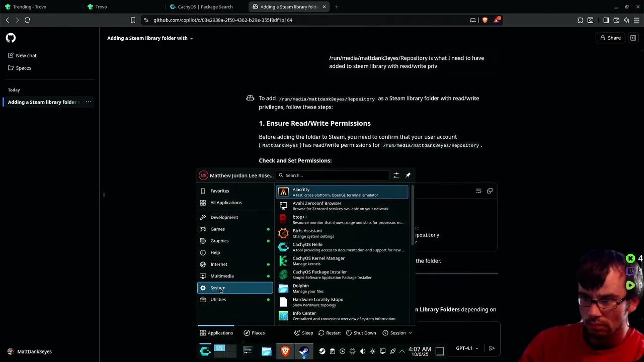Reload the browser page
The image size is (644, 362).
tap(27, 20)
